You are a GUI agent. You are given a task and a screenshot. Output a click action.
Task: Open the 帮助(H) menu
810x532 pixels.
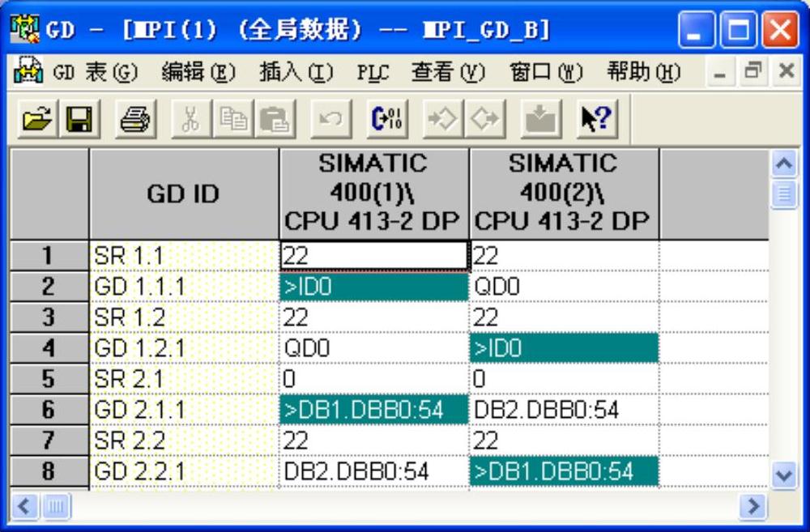(x=643, y=72)
